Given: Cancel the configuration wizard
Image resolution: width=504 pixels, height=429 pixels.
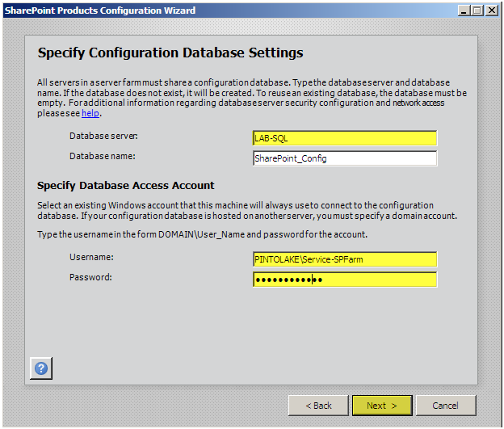Looking at the screenshot, I should point(446,406).
